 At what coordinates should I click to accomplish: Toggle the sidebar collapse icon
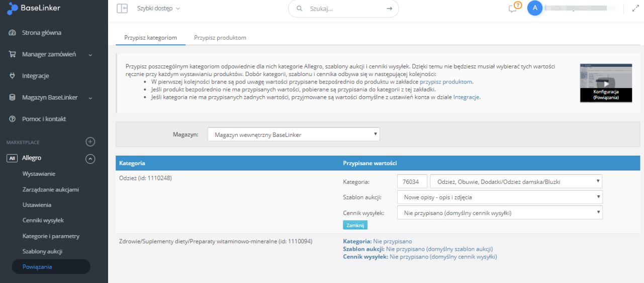[122, 9]
